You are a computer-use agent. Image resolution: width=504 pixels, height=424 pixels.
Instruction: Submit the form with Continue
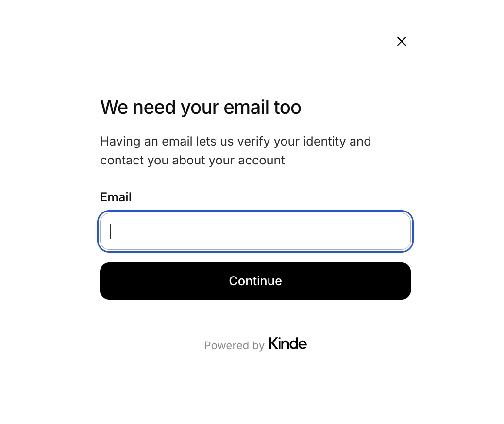coord(255,281)
